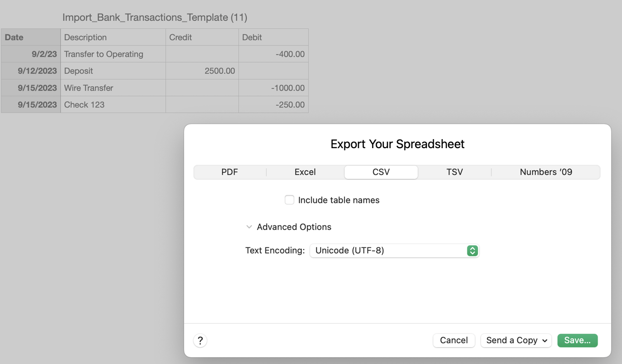Click the Help question mark icon
The height and width of the screenshot is (364, 622).
click(200, 340)
